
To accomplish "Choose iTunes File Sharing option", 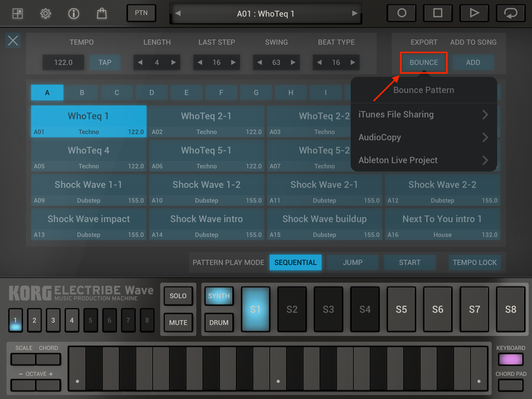I will pyautogui.click(x=424, y=115).
